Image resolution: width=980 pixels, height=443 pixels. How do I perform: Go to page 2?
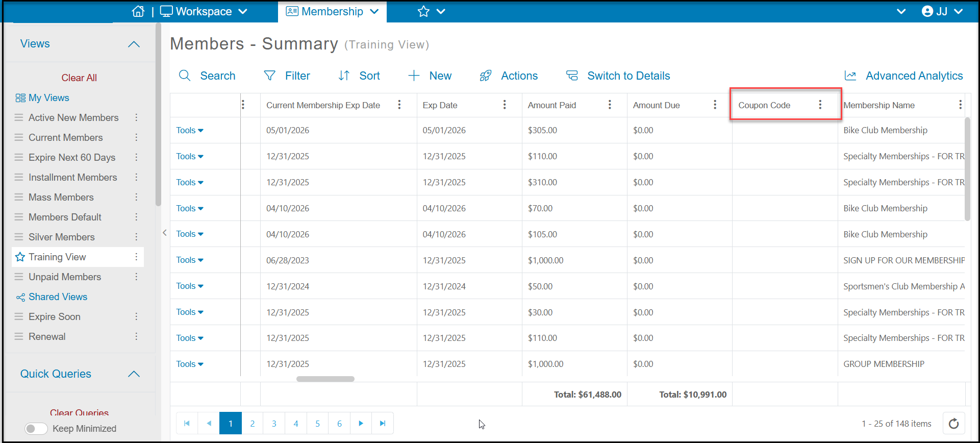pos(253,423)
